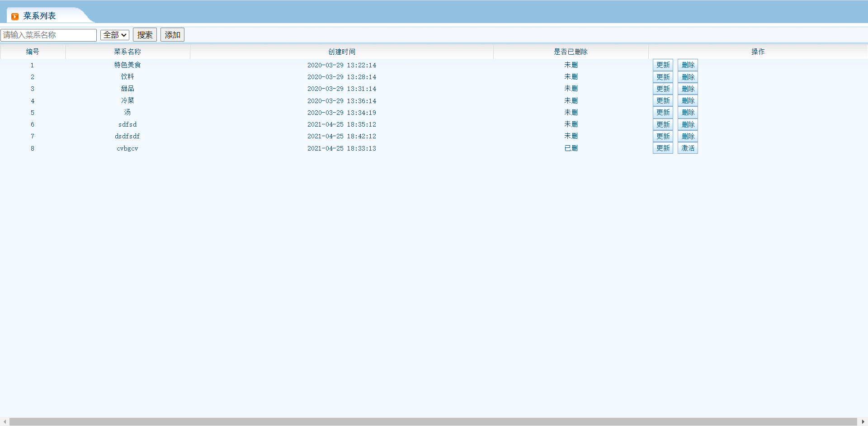Click timestamp 2020-03-29 13:34:19
The height and width of the screenshot is (426, 868).
click(342, 113)
